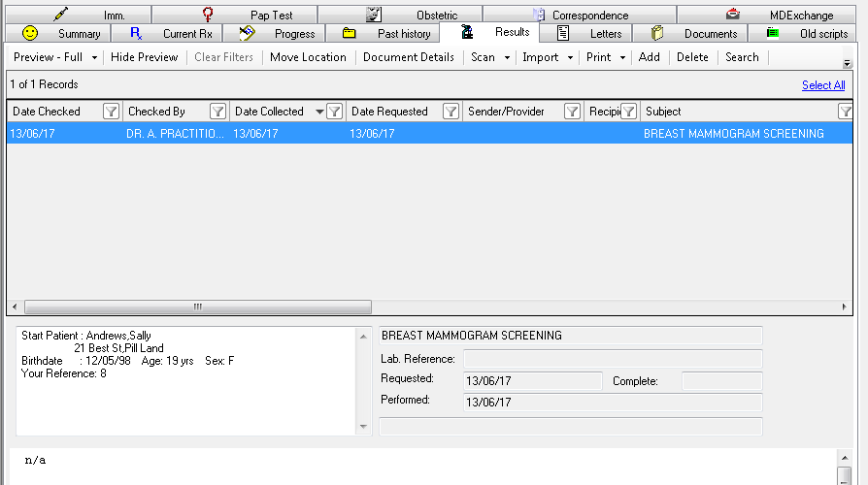The width and height of the screenshot is (868, 485).
Task: Open Document Details
Action: click(409, 57)
